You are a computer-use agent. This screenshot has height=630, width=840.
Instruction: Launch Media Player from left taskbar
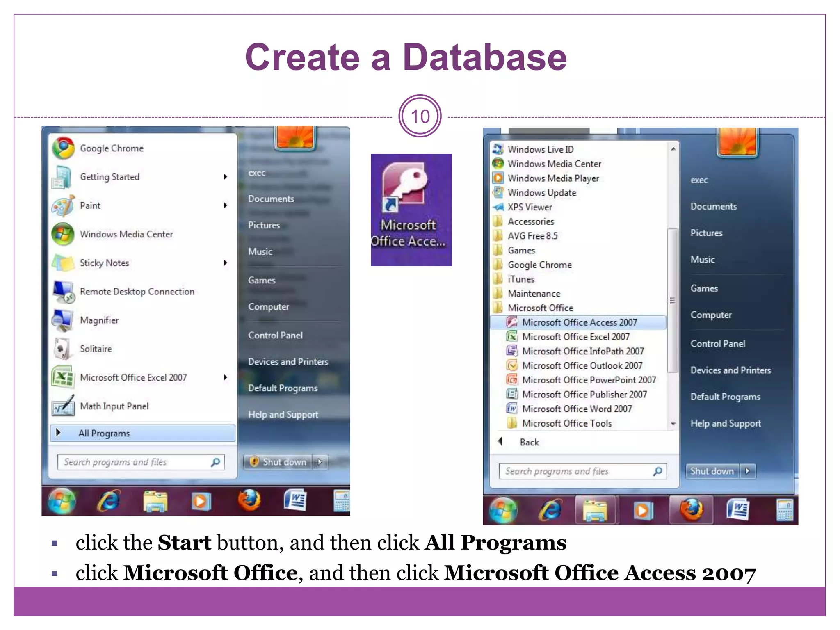pos(201,501)
